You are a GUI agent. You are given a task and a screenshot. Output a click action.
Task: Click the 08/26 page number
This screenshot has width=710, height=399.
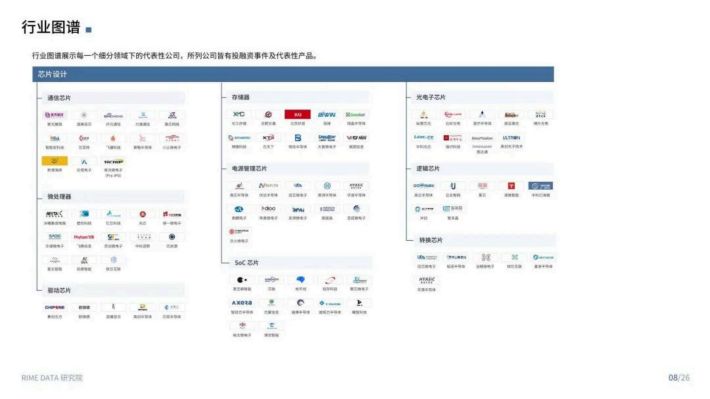click(679, 378)
